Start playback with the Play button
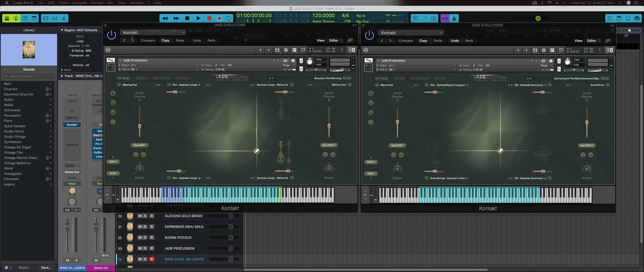 (199, 18)
